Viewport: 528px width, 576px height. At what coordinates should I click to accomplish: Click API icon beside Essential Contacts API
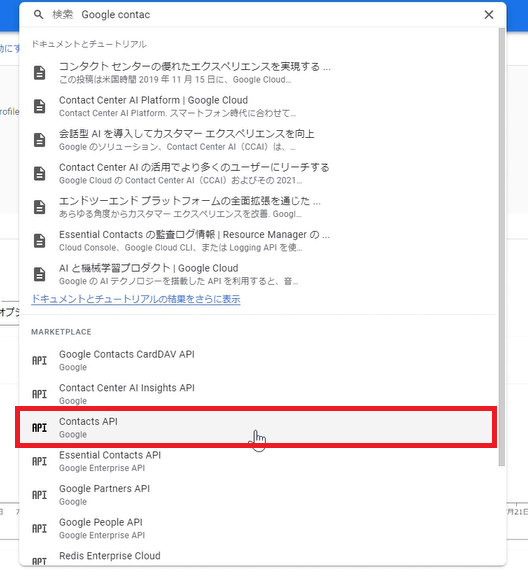click(x=40, y=461)
